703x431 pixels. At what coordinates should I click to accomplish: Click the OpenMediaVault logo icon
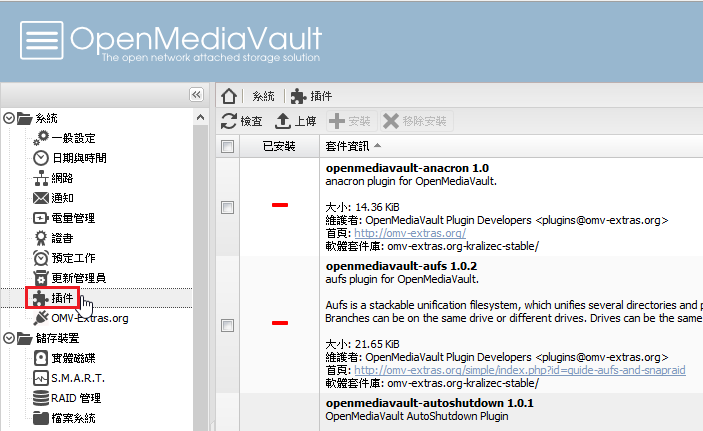[x=42, y=40]
